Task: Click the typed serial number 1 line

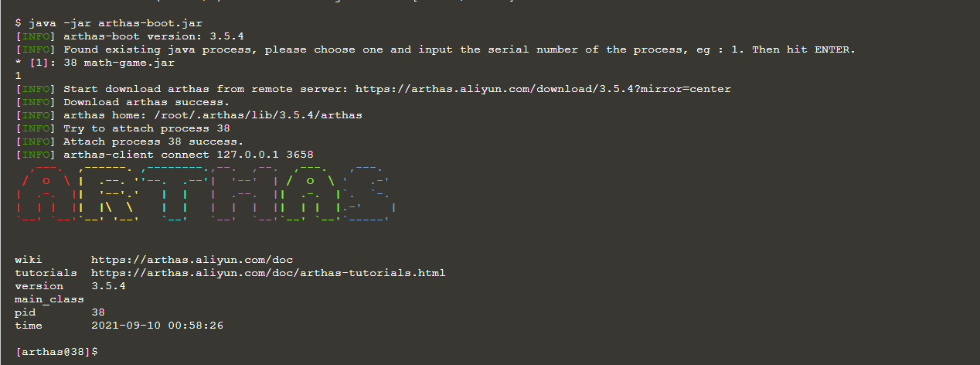Action: 18,76
